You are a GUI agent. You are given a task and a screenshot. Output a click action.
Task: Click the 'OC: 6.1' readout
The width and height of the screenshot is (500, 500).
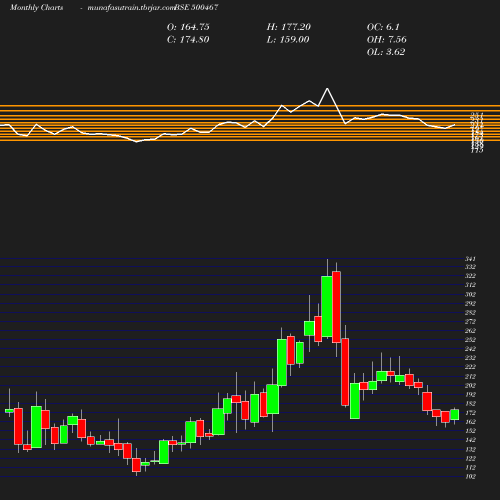(383, 27)
